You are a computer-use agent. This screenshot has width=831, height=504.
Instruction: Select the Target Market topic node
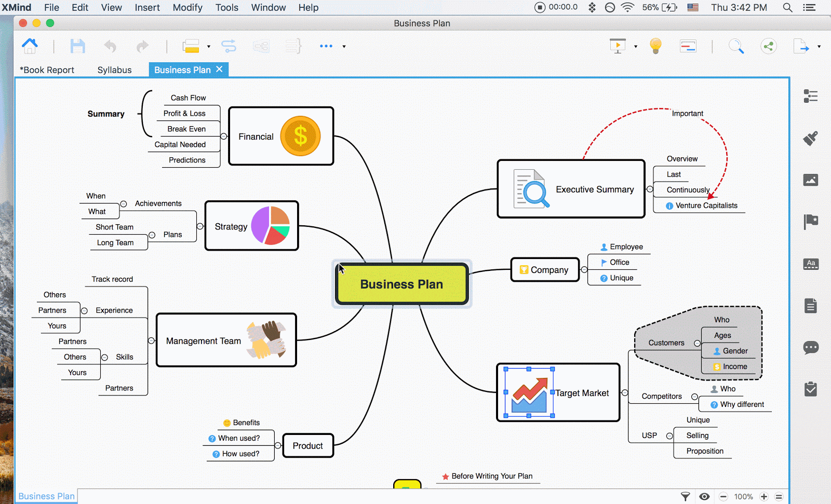tap(582, 393)
